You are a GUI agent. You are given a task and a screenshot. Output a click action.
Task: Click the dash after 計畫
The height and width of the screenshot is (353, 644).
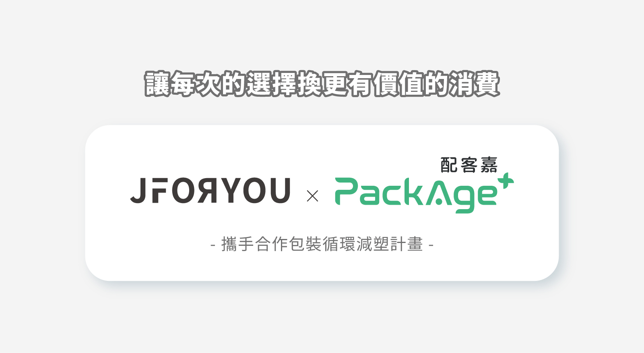click(431, 245)
